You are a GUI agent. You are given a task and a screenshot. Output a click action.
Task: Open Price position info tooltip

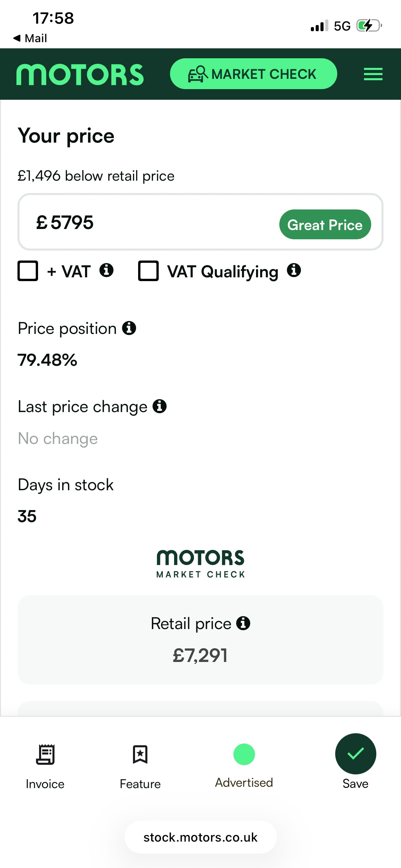tap(129, 328)
